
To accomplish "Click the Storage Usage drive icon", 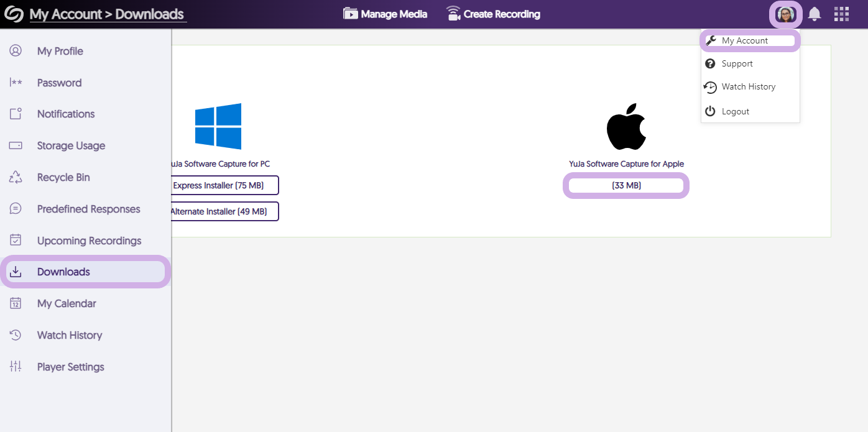I will (16, 145).
